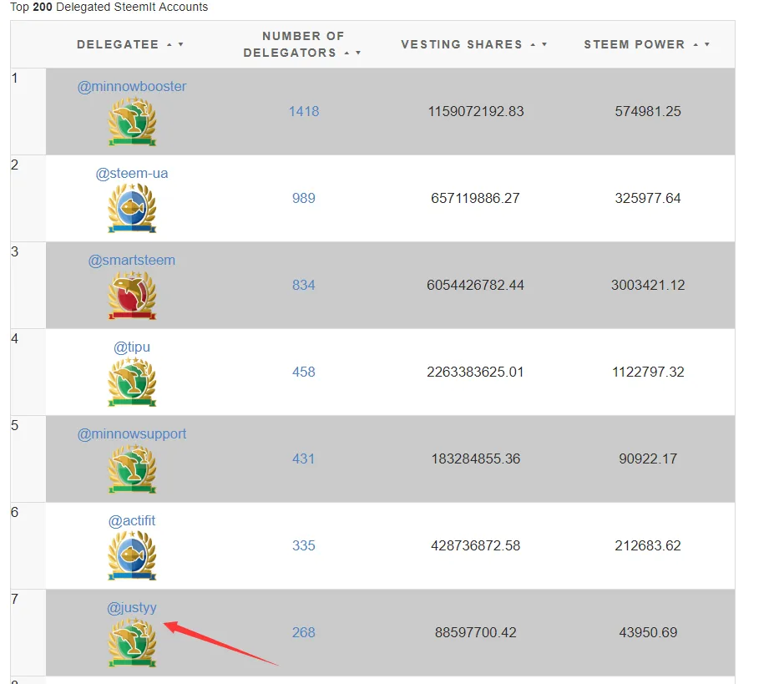
Task: Open the @actifit account link
Action: tap(131, 520)
